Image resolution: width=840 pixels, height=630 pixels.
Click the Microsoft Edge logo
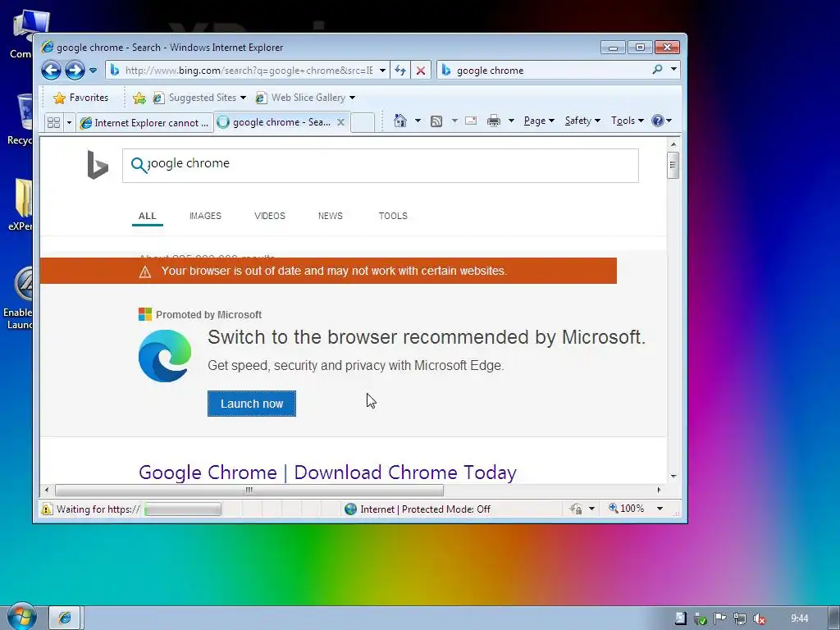[x=164, y=356]
